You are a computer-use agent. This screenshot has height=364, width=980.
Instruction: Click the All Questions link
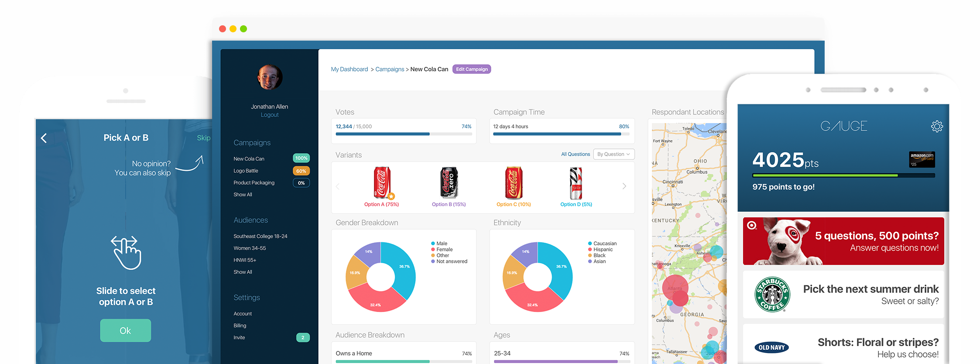pyautogui.click(x=575, y=154)
